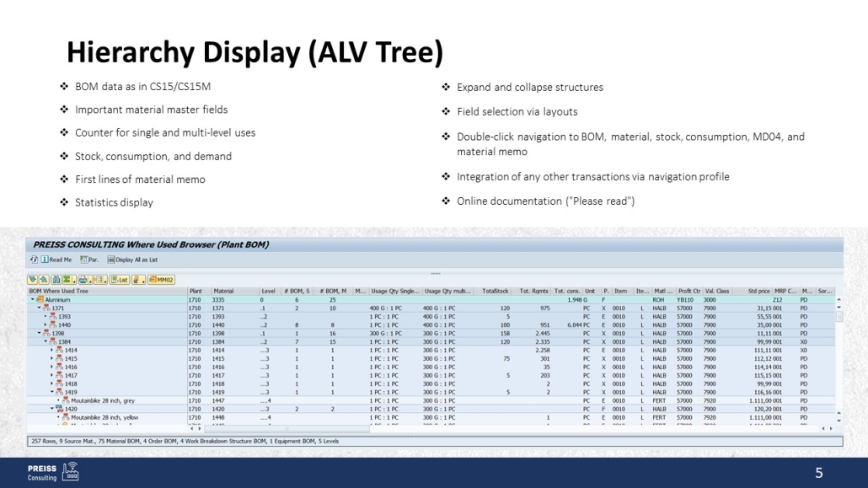Click the MM02 navigation button
Image resolution: width=868 pixels, height=488 pixels.
click(160, 280)
